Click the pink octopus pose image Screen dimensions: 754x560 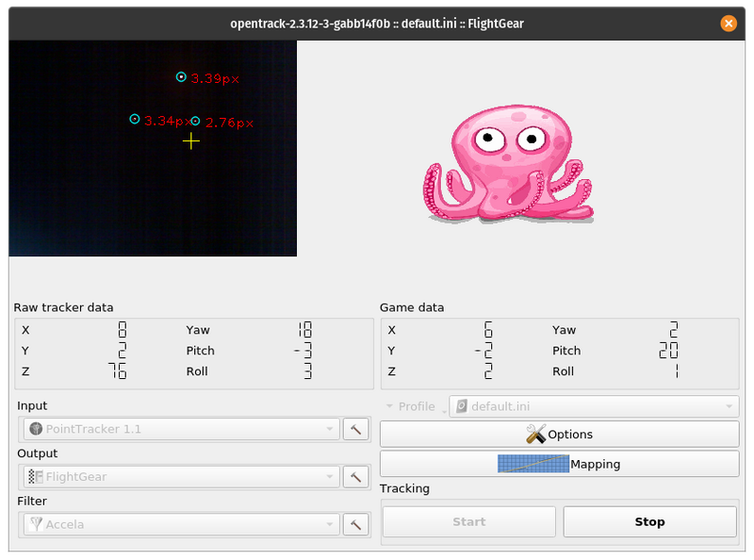pos(508,164)
